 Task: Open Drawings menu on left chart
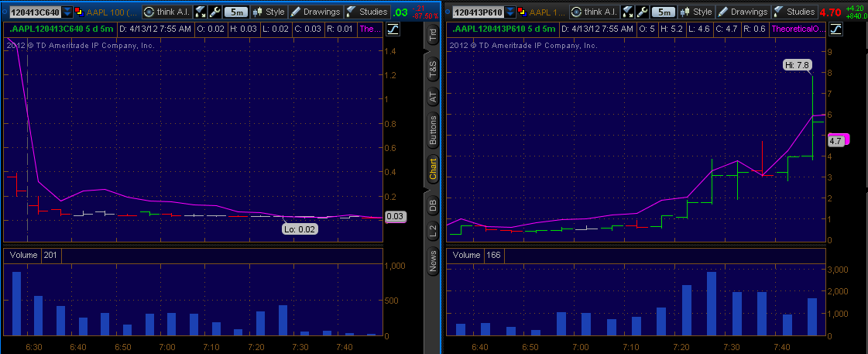[315, 12]
